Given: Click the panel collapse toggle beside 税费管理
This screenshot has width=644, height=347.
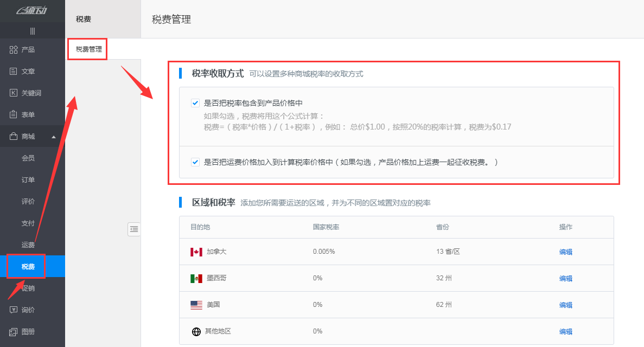Looking at the screenshot, I should (x=134, y=229).
